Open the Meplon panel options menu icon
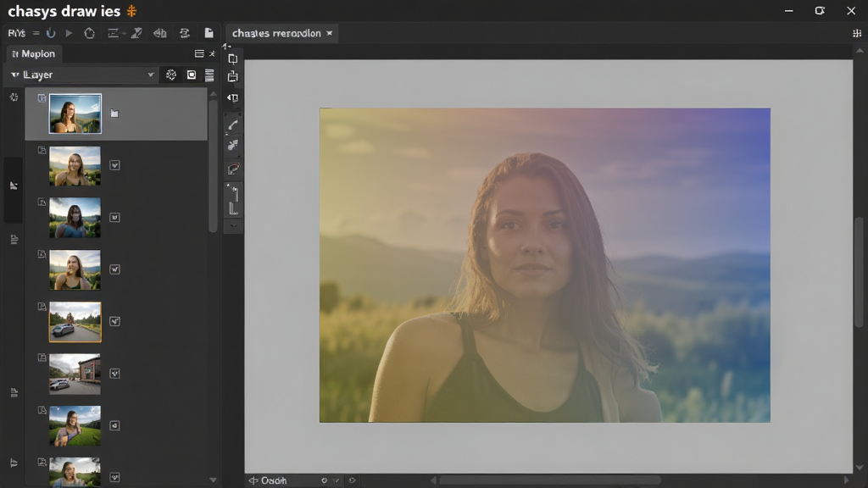 coord(199,53)
